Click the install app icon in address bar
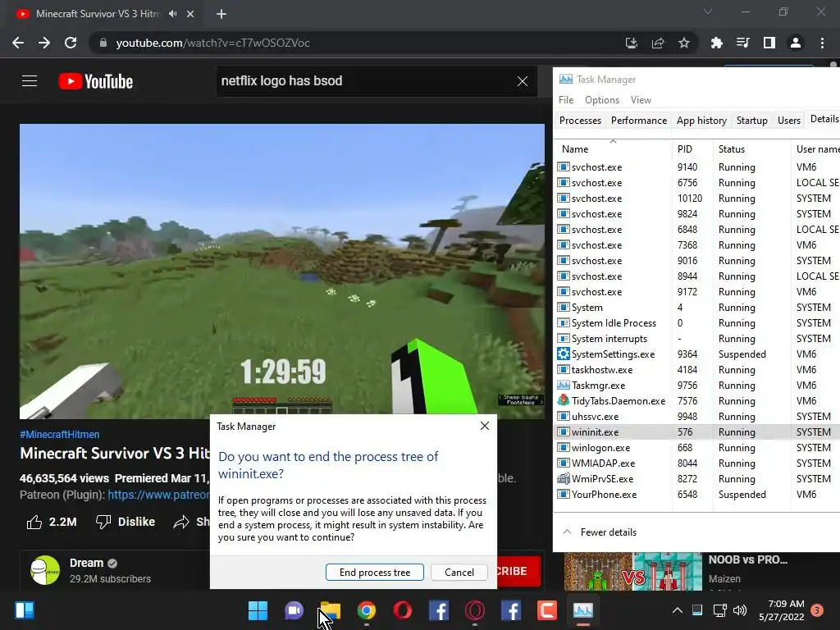Viewport: 840px width, 630px height. [631, 43]
